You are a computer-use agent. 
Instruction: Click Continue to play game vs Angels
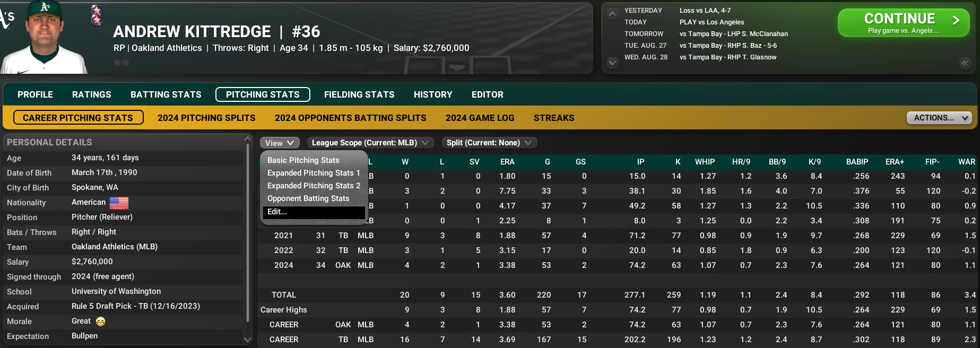point(904,23)
